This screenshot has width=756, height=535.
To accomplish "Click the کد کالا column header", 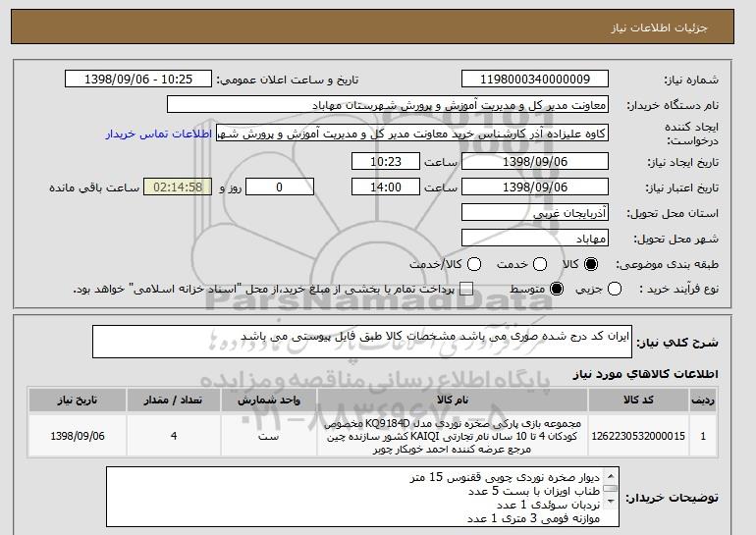I will (x=638, y=401).
